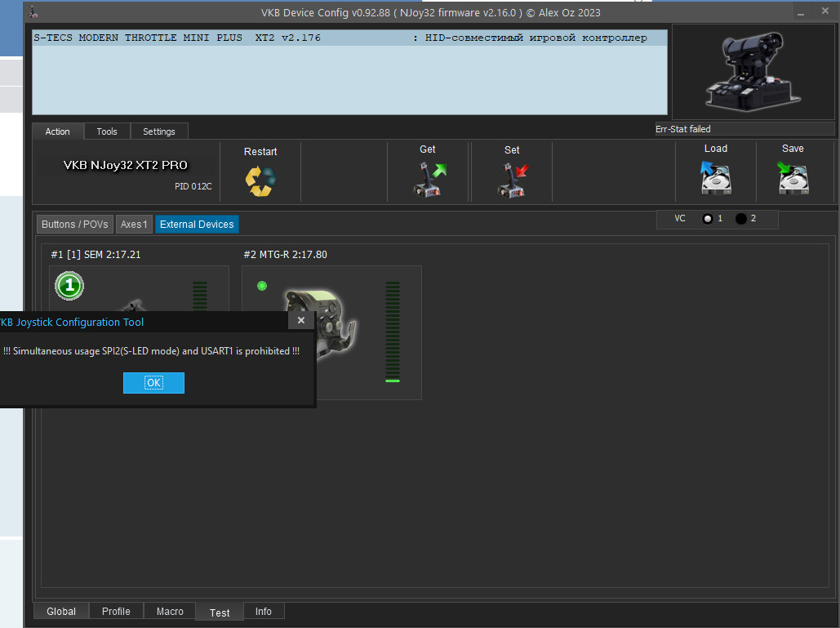Click the Load hard drive icon
The image size is (840, 628).
715,177
